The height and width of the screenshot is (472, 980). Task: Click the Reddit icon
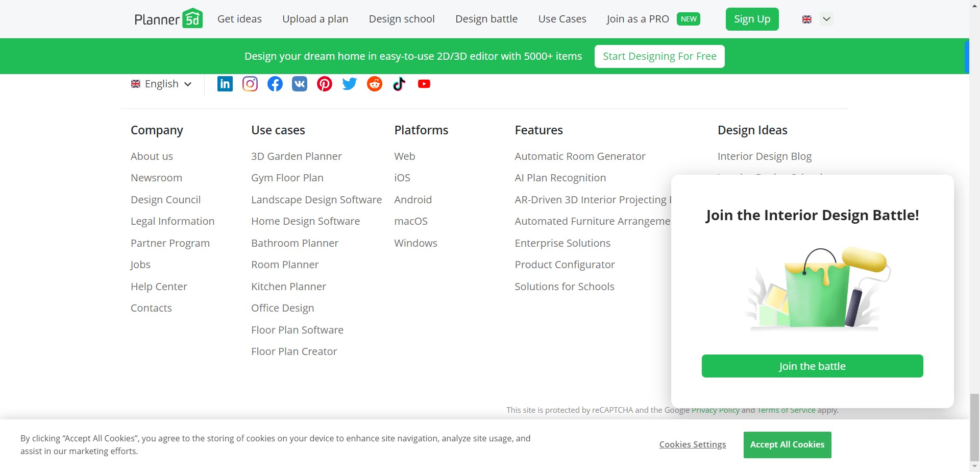click(x=374, y=84)
